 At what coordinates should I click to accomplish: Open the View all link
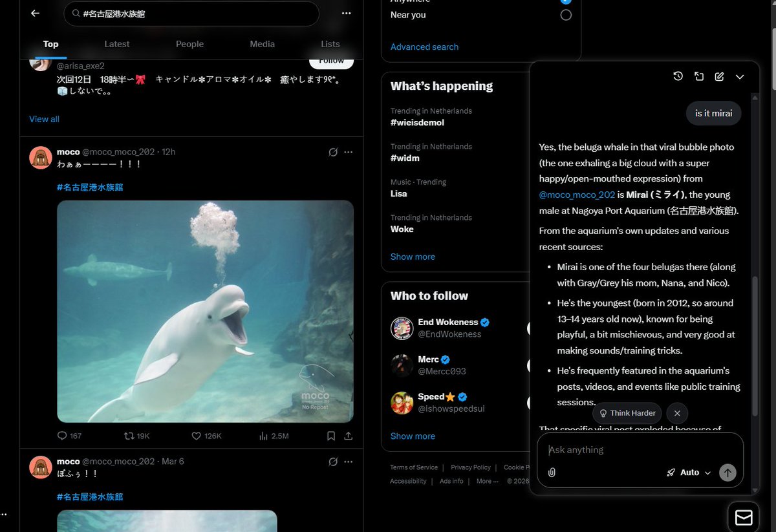pos(44,119)
